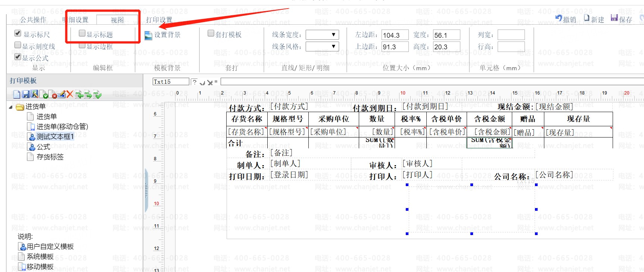This screenshot has width=644, height=272.
Task: Click the [备注] field placeholder
Action: [x=281, y=153]
